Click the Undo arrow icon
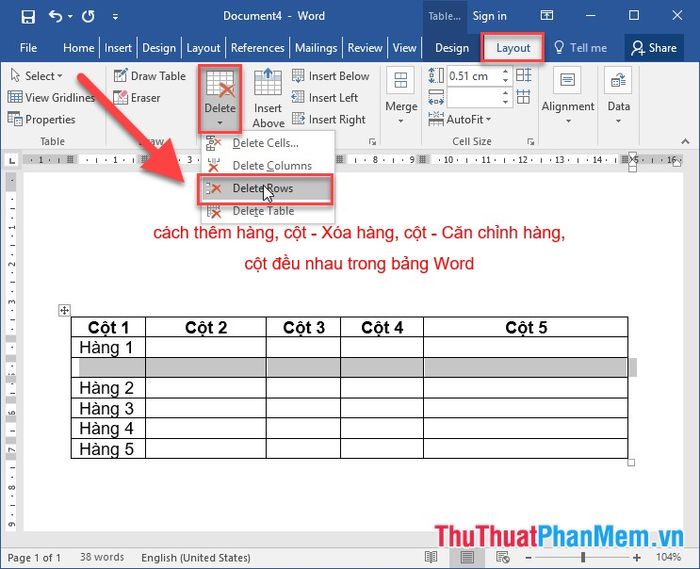700x569 pixels. tap(56, 17)
